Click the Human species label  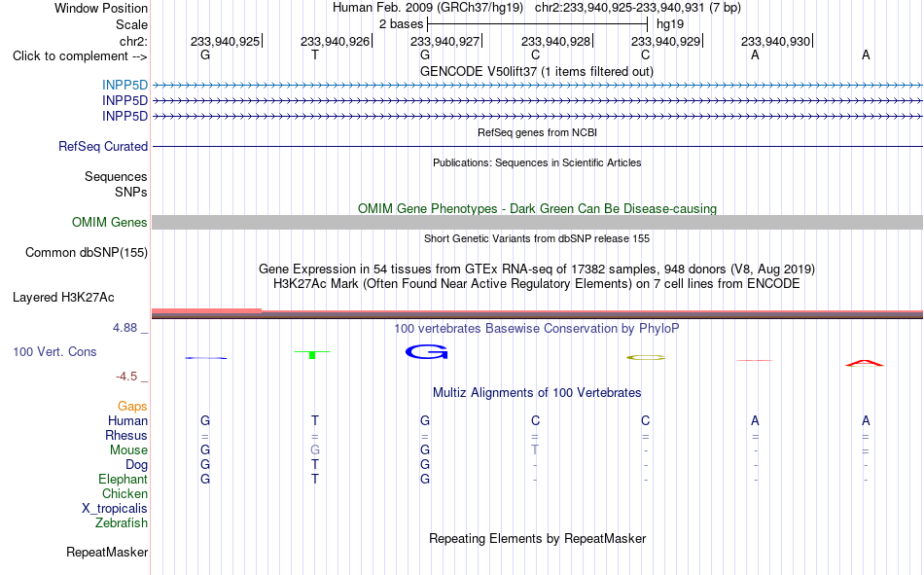[127, 421]
